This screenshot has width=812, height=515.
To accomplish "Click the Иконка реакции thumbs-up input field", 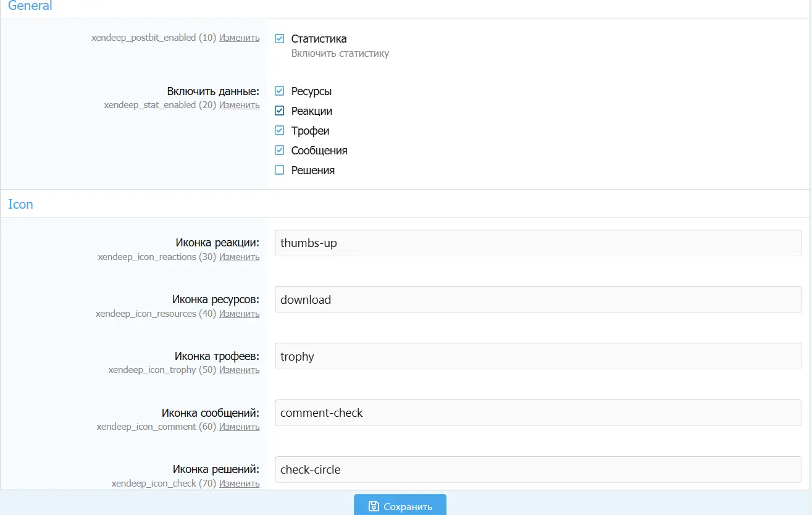I will 538,243.
